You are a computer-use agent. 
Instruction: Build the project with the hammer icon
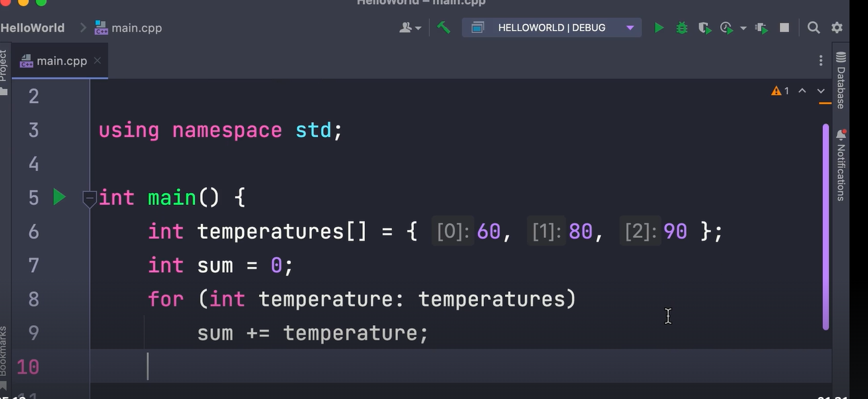click(444, 28)
